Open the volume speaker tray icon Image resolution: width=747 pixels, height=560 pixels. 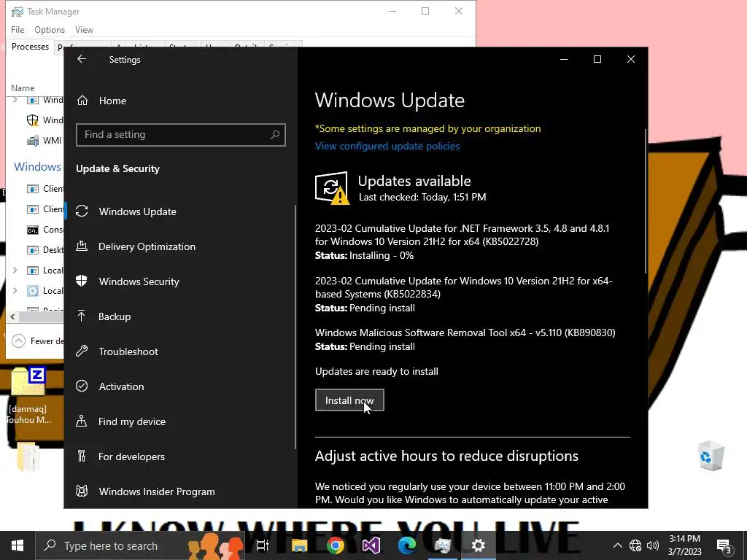[x=653, y=545]
